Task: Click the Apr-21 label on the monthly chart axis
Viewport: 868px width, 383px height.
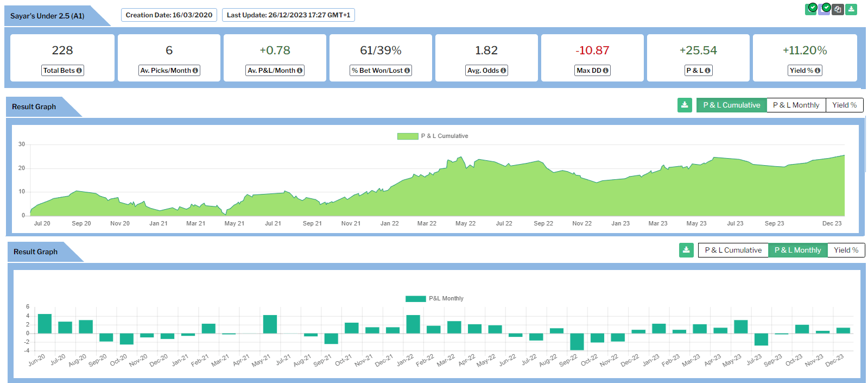Action: click(240, 360)
